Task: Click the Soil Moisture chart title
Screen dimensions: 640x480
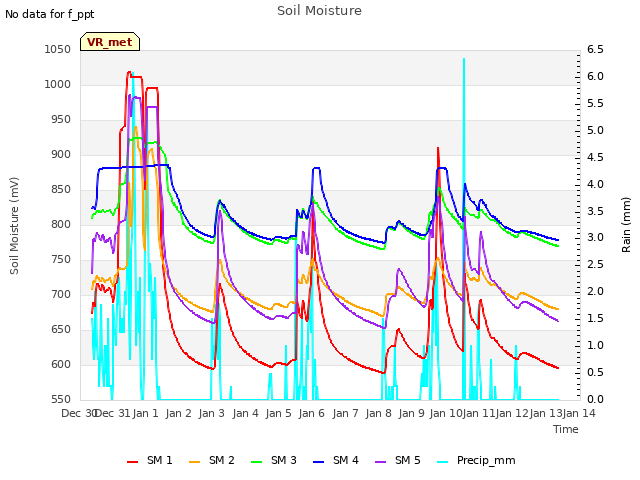Action: (319, 11)
